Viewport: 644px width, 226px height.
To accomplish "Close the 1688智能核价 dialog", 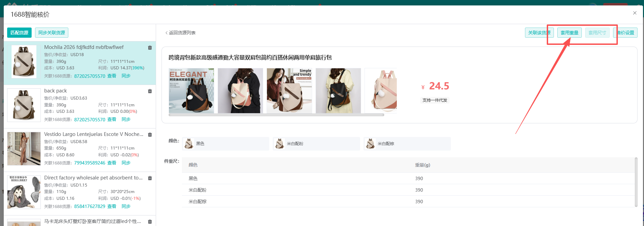I will tap(634, 13).
